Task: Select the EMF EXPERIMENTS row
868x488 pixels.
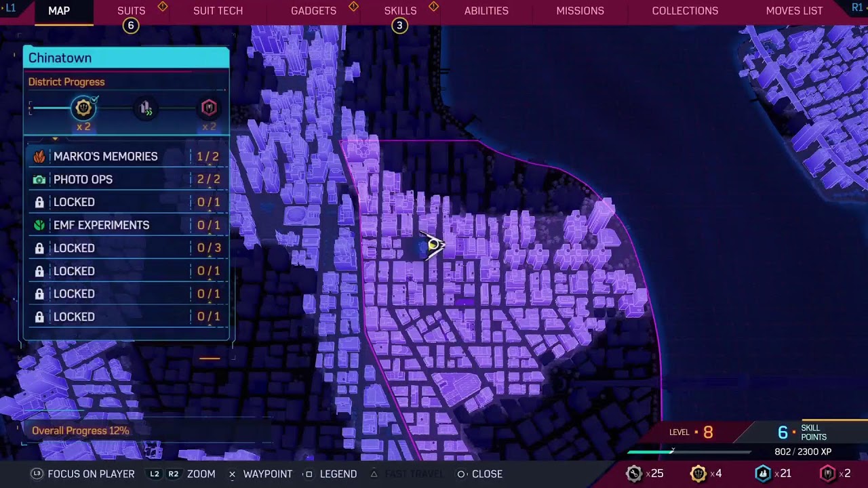Action: pos(127,225)
